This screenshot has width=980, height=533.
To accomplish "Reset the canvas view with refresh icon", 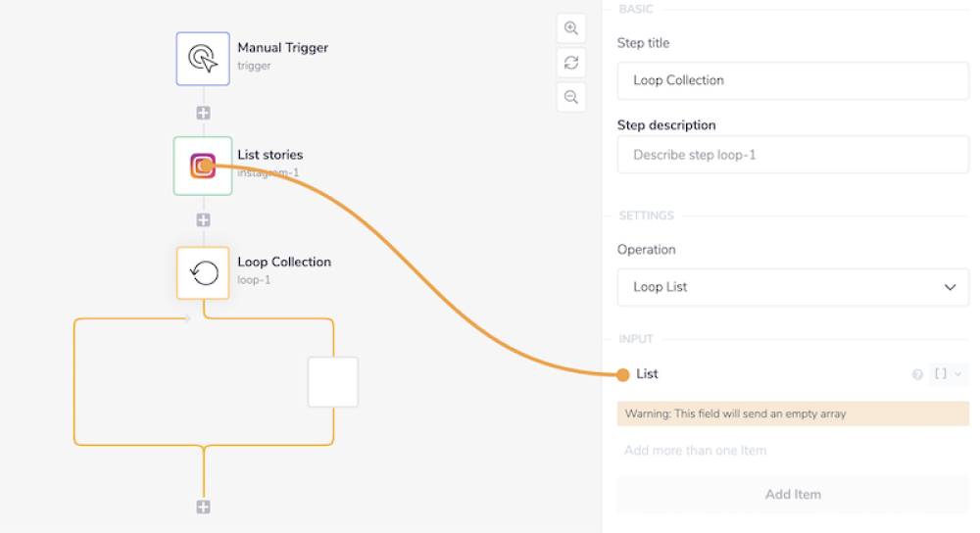I will tap(571, 63).
